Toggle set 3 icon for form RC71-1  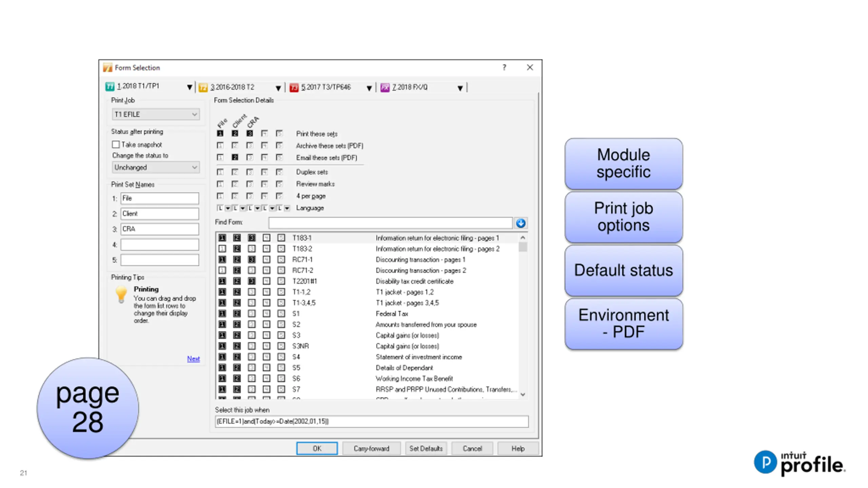(252, 260)
